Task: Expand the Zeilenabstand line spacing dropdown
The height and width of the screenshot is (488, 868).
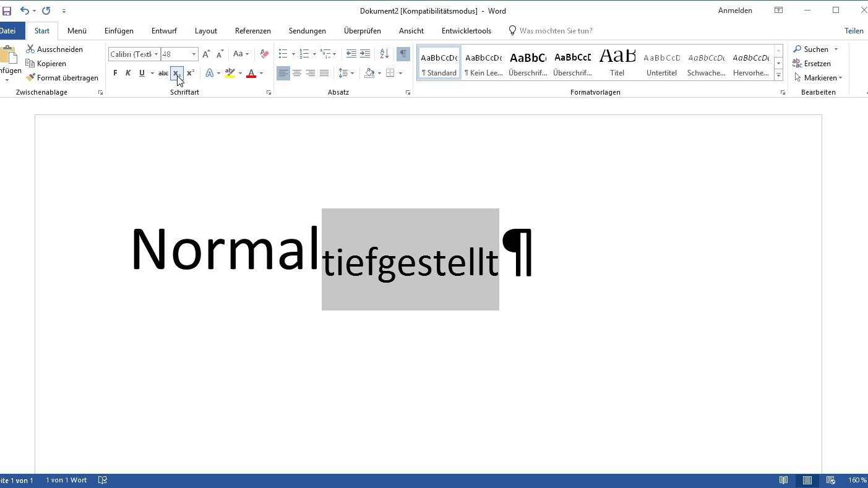Action: (x=352, y=73)
